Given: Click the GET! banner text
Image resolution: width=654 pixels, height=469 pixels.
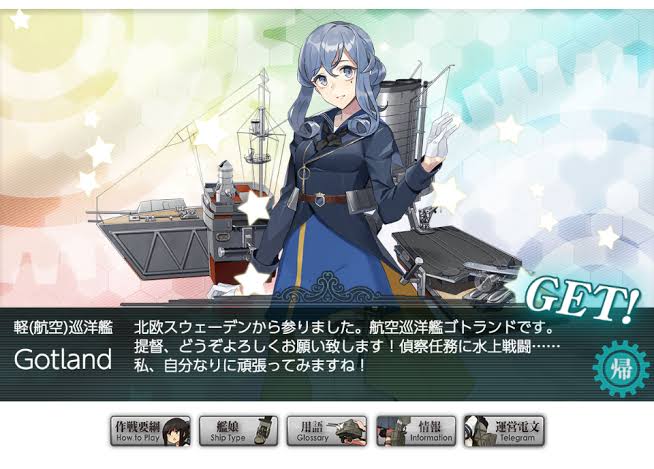Looking at the screenshot, I should [x=581, y=299].
